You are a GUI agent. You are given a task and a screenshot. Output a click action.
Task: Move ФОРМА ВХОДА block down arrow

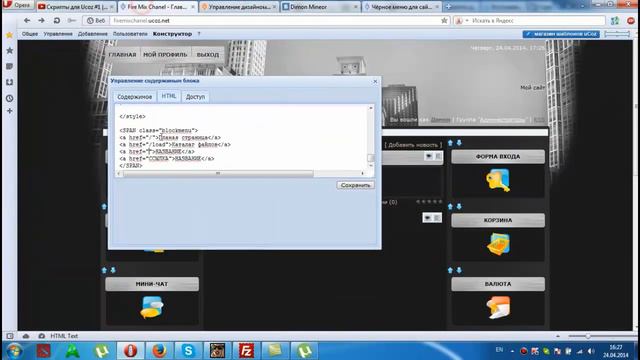click(459, 143)
